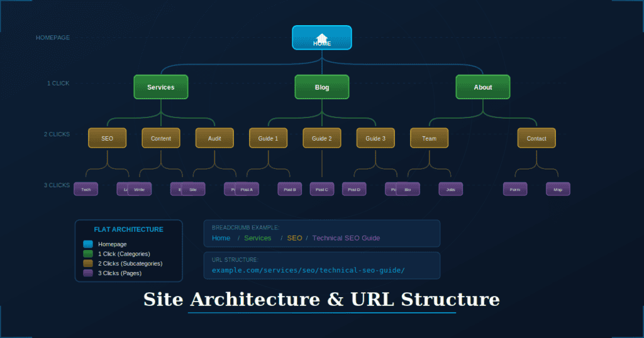Click the Home breadcrumb link

point(221,238)
